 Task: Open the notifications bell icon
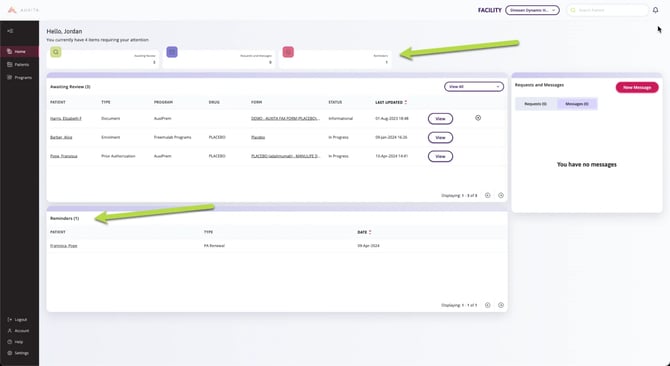pyautogui.click(x=655, y=10)
